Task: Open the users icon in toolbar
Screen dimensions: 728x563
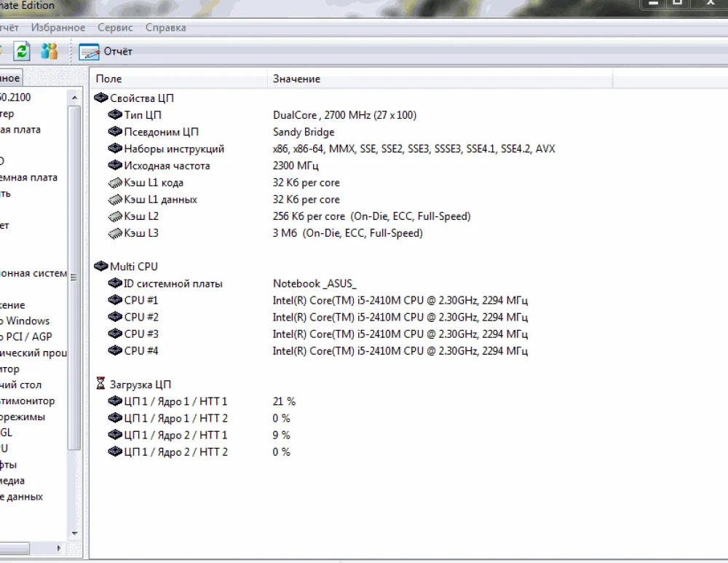Action: click(50, 51)
